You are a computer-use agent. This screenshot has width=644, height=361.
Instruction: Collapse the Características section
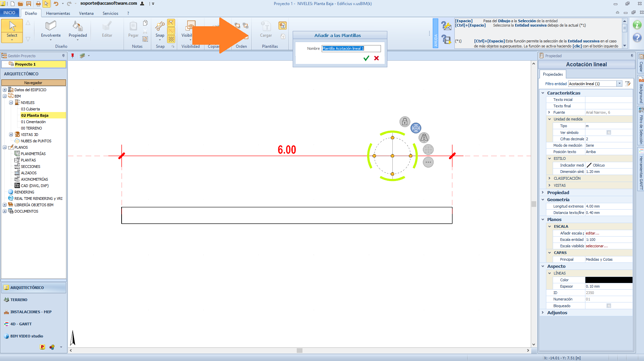coord(543,93)
